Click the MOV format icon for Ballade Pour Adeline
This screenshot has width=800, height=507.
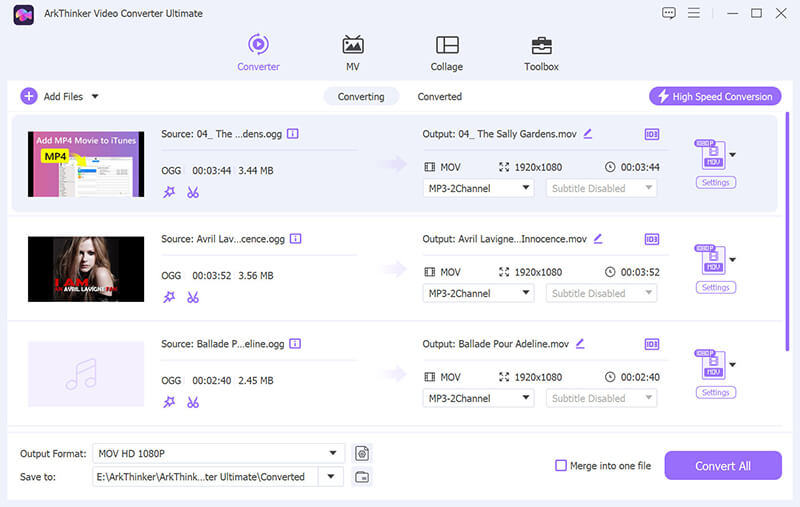click(711, 364)
